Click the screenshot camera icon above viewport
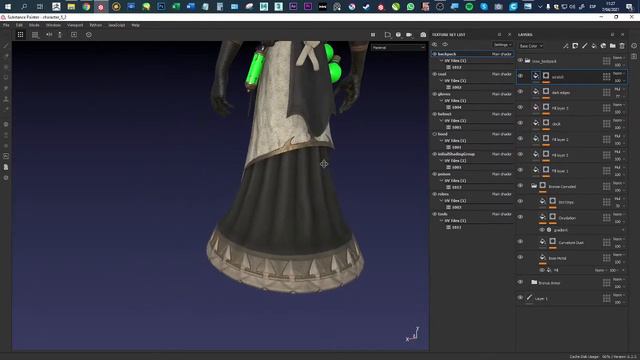 (x=423, y=35)
